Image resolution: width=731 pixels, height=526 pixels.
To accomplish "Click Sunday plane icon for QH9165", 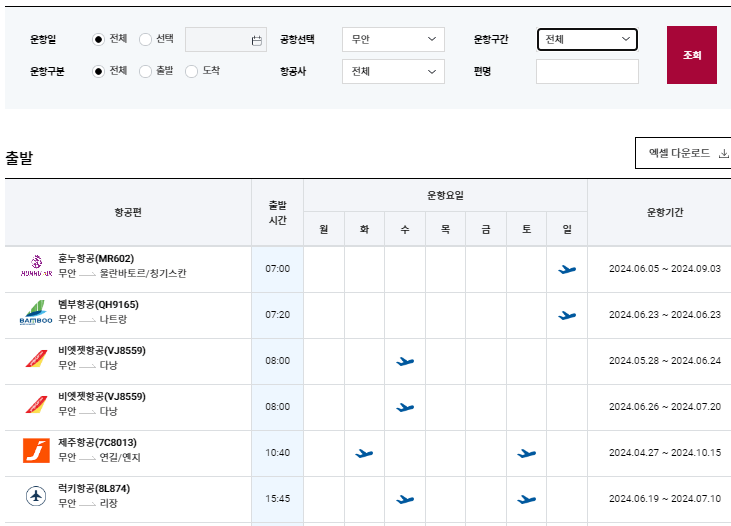I will click(567, 315).
